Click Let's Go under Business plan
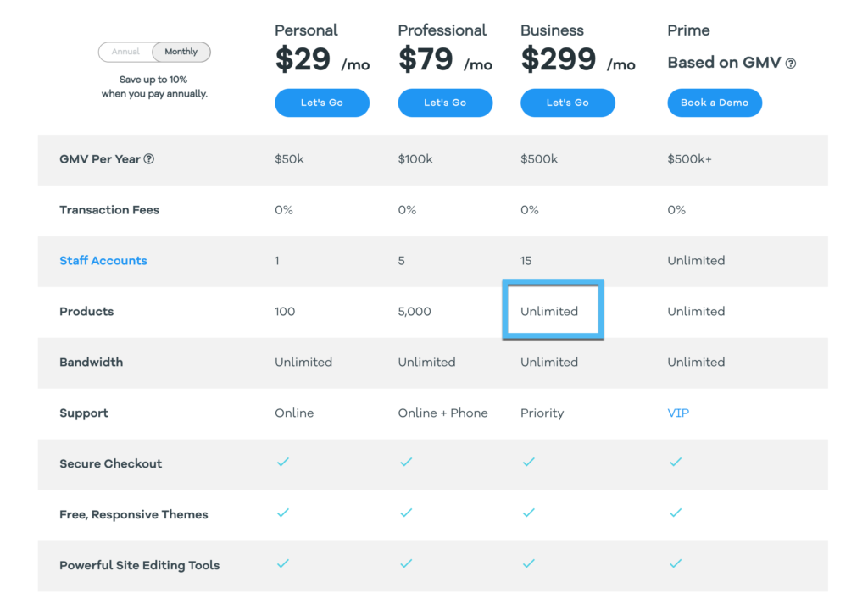 coord(567,103)
